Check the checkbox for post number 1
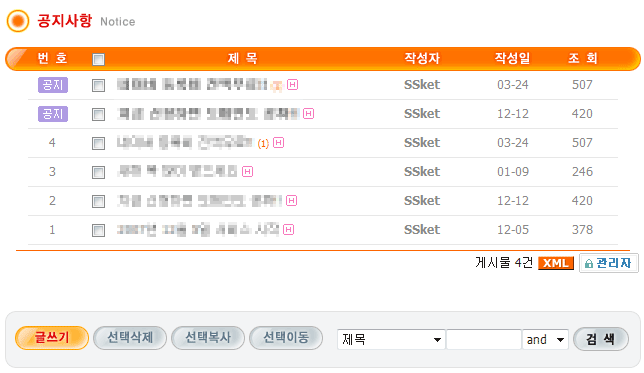Viewport: 644px width, 373px height. 98,230
